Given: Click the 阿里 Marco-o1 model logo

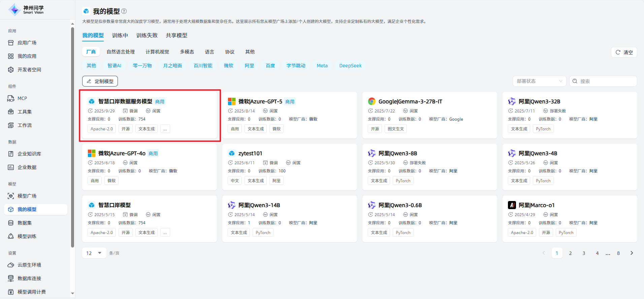Looking at the screenshot, I should click(x=512, y=205).
